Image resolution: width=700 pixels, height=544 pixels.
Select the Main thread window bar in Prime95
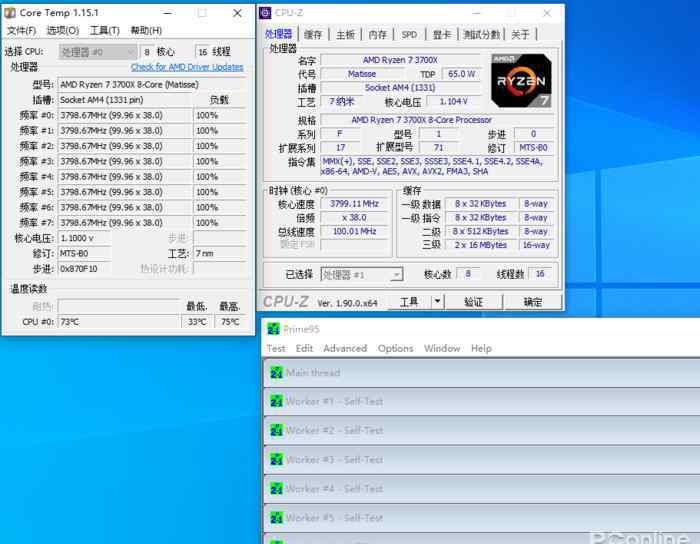tap(482, 373)
